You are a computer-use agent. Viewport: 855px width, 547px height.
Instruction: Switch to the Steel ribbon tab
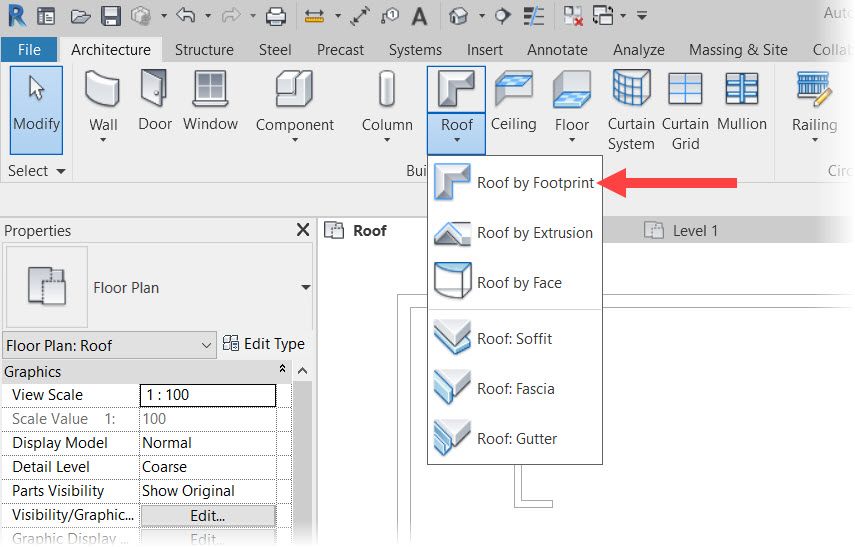coord(275,50)
